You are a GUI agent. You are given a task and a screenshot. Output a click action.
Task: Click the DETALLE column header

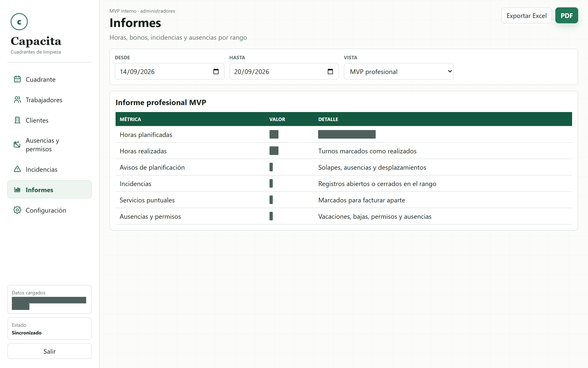coord(328,119)
